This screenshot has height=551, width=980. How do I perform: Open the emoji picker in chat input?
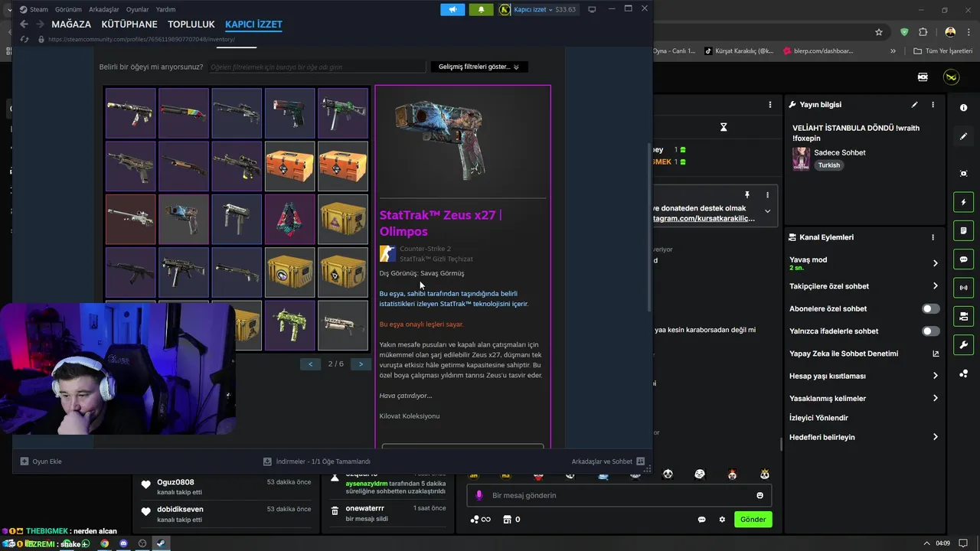759,495
